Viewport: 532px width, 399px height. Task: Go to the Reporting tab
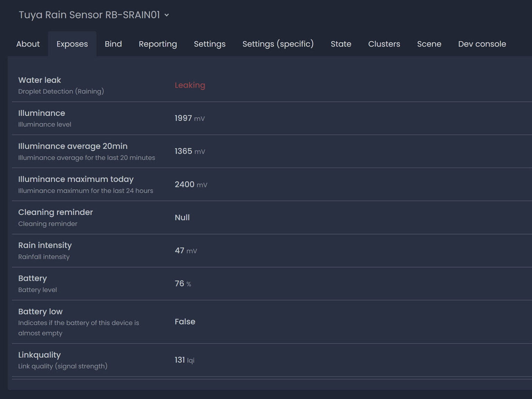(x=158, y=44)
